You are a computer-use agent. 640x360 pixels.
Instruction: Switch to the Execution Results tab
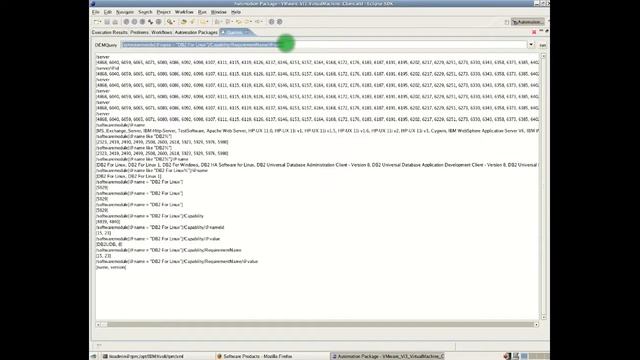109,32
